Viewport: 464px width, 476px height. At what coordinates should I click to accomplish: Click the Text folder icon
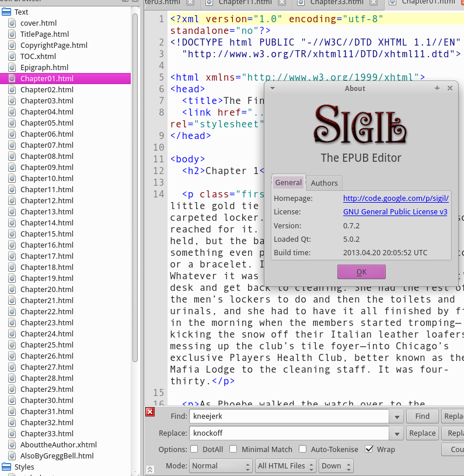tap(7, 12)
